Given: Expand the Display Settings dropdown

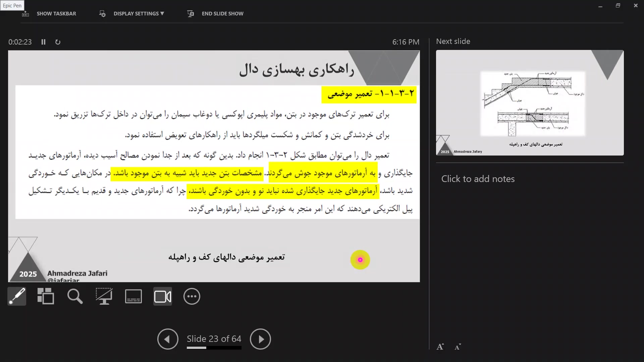Looking at the screenshot, I should pyautogui.click(x=139, y=14).
